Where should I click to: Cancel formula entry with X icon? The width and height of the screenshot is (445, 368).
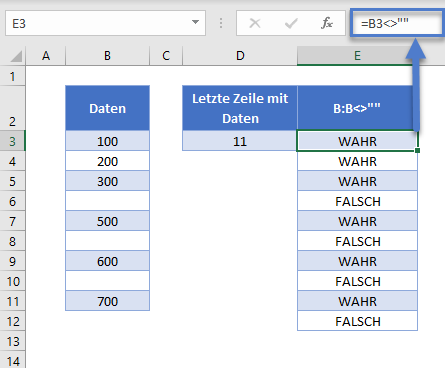pyautogui.click(x=255, y=23)
